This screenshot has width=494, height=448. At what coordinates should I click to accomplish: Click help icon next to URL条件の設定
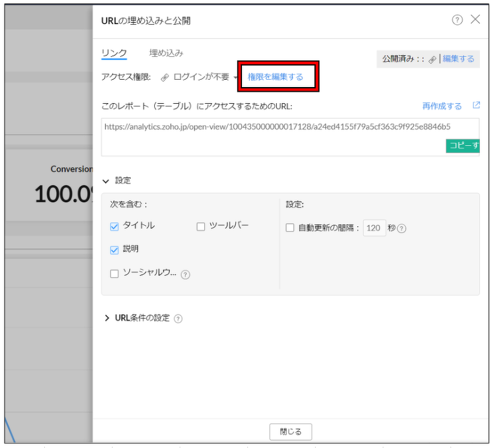178,319
